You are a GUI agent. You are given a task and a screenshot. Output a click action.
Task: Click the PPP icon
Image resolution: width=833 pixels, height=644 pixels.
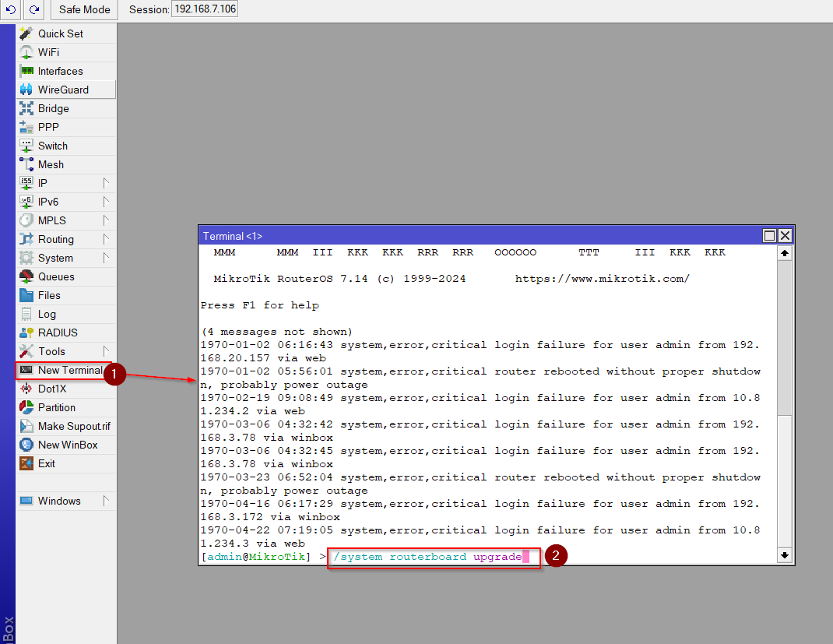[x=26, y=127]
